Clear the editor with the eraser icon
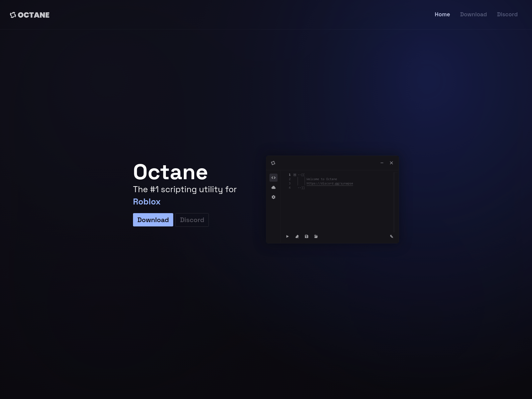The height and width of the screenshot is (399, 532). click(x=297, y=236)
